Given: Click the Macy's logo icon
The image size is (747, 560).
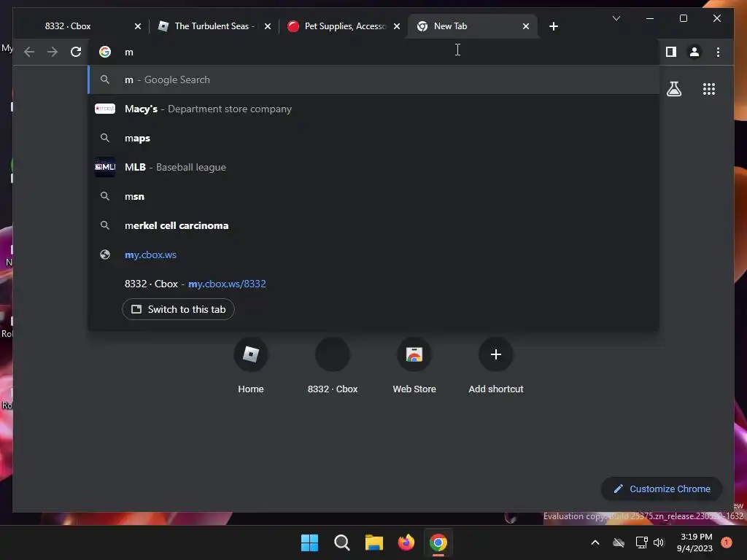Looking at the screenshot, I should [105, 109].
